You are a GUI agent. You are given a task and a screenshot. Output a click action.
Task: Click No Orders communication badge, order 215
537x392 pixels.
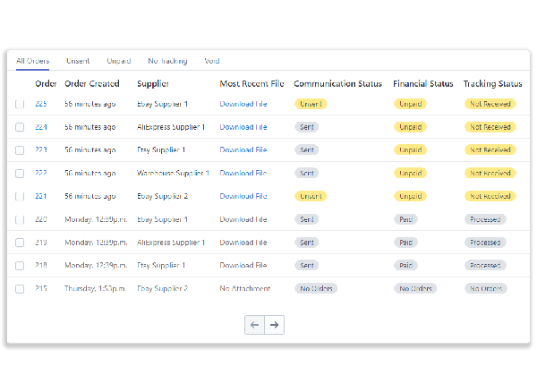(x=316, y=288)
